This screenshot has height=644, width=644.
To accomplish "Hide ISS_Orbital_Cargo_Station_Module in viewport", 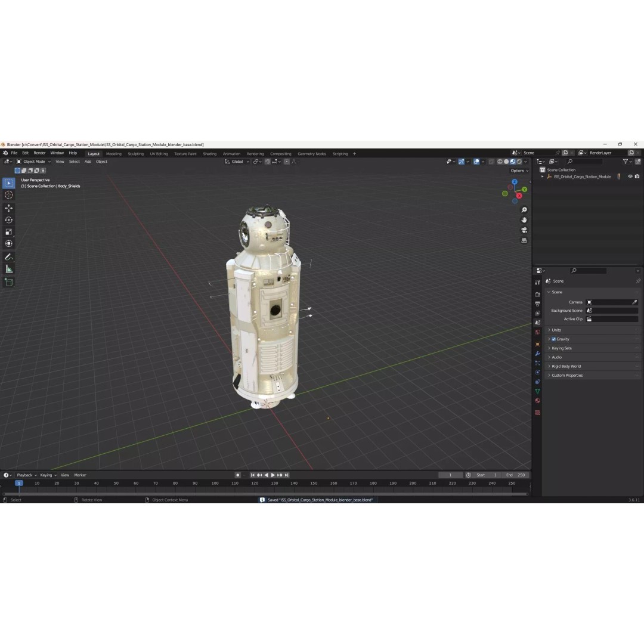I will coord(630,177).
